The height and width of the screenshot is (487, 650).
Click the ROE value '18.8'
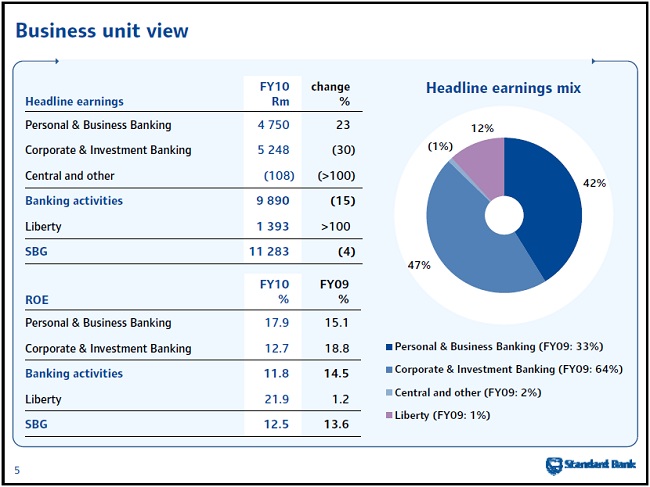(x=337, y=349)
